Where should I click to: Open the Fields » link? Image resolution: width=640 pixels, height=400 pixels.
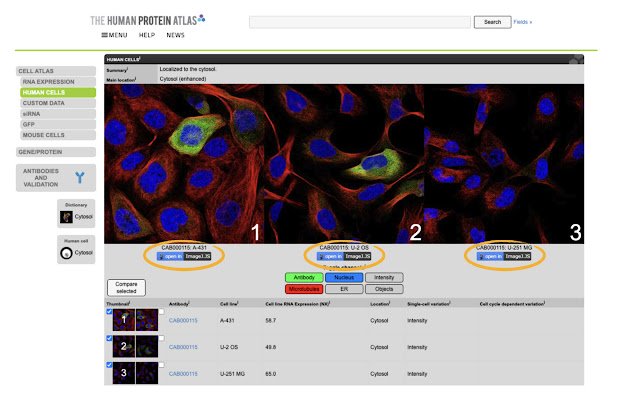click(x=522, y=22)
